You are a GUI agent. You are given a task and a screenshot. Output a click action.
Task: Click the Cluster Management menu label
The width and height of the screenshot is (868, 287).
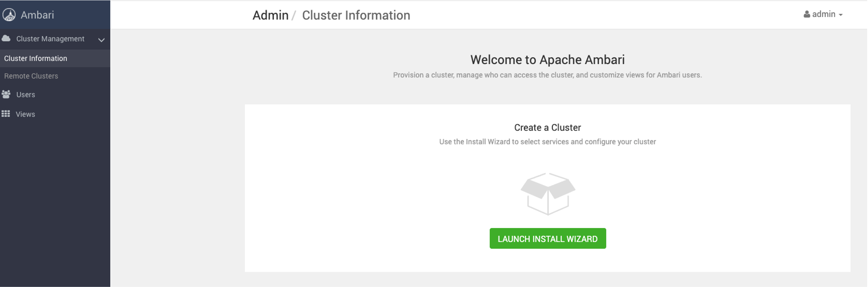50,39
